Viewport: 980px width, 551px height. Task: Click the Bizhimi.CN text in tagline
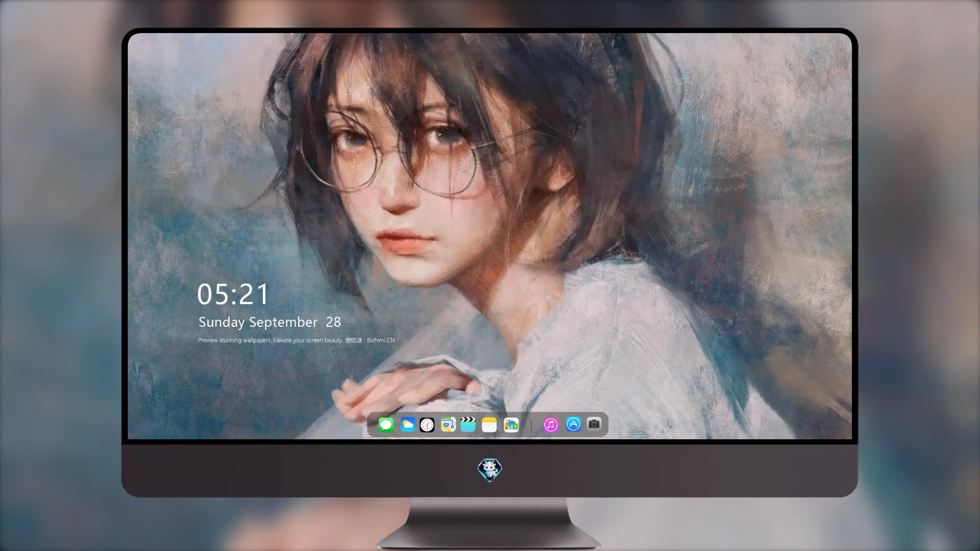tap(381, 340)
